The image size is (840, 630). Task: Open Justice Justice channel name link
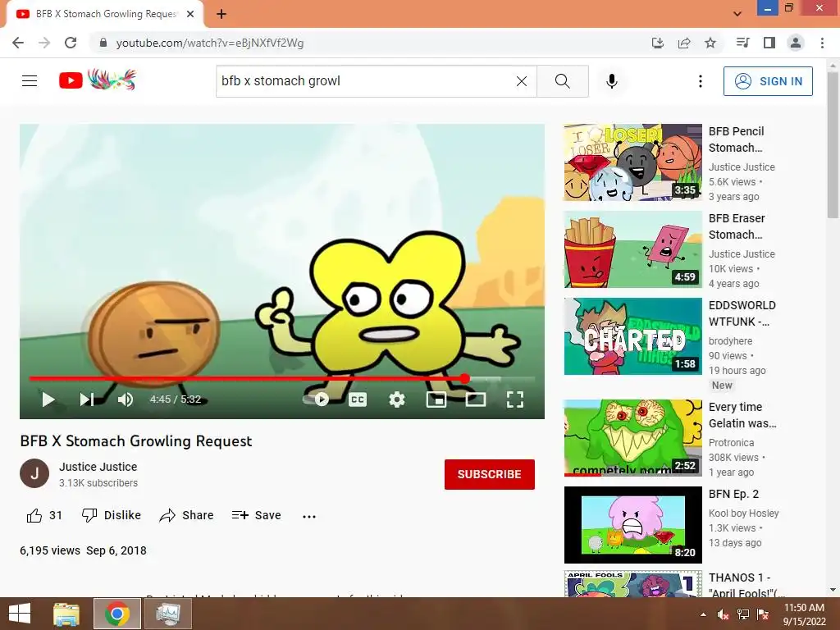tap(98, 467)
